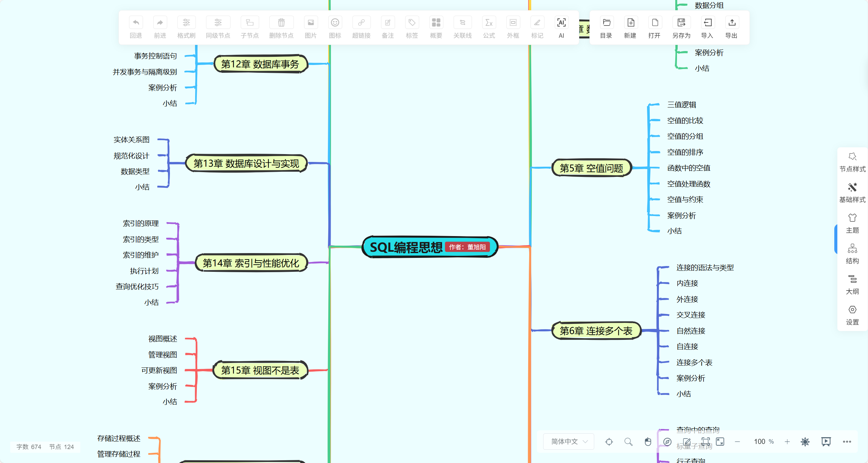Toggle read-only edit mode icon

687,442
